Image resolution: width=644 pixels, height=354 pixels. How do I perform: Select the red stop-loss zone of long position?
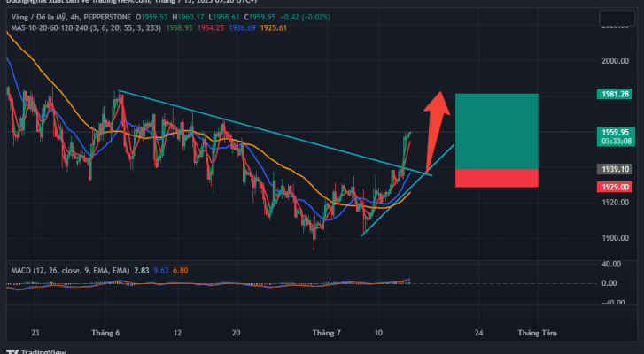pyautogui.click(x=497, y=178)
